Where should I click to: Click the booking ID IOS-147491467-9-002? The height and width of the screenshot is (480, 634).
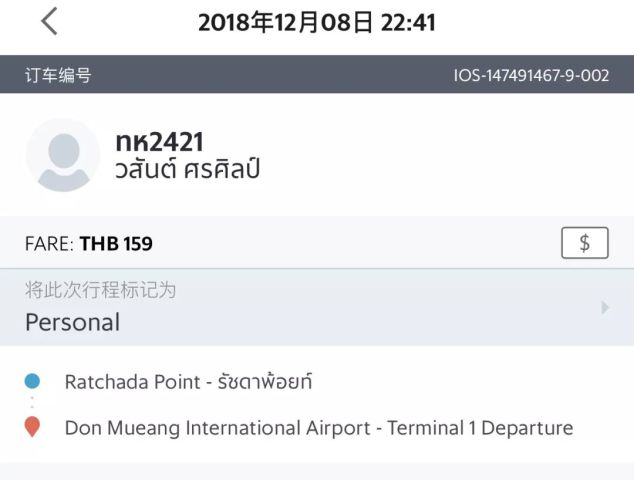[x=531, y=75]
